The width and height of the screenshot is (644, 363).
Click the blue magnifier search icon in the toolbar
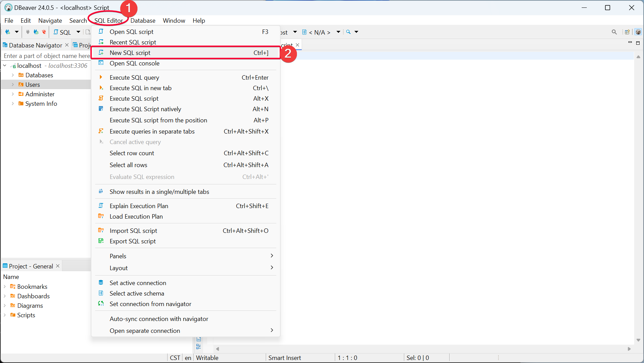(348, 32)
